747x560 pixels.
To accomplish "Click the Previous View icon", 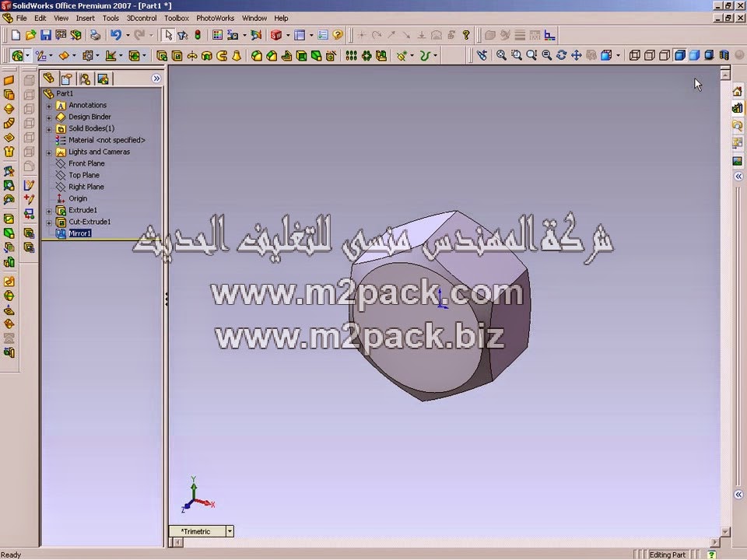I will coord(482,55).
